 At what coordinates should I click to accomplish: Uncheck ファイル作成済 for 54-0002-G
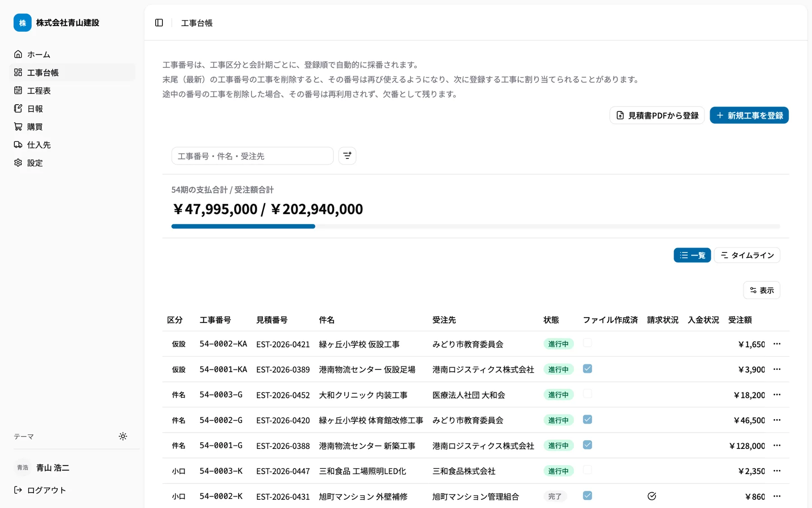point(587,419)
